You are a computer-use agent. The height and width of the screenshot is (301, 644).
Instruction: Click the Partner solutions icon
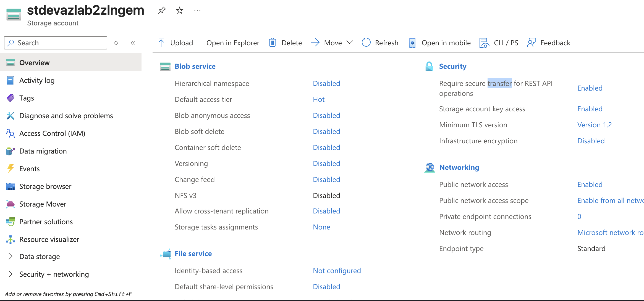tap(11, 222)
